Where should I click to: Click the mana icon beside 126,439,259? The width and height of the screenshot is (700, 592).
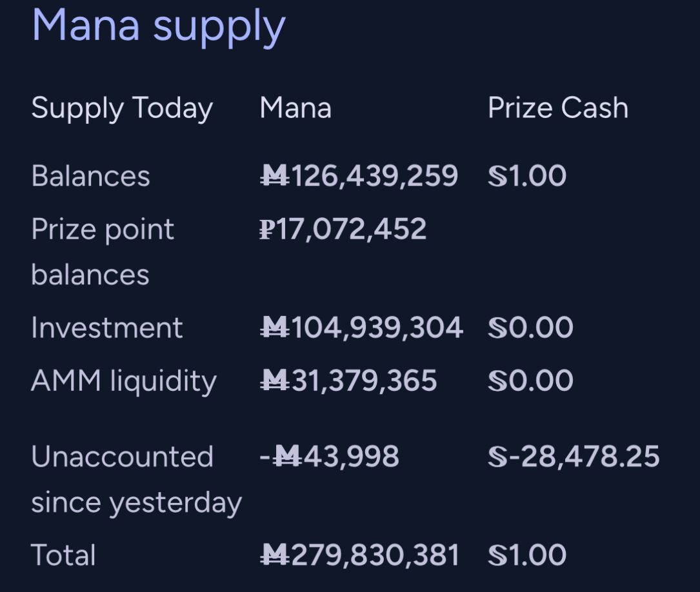275,176
